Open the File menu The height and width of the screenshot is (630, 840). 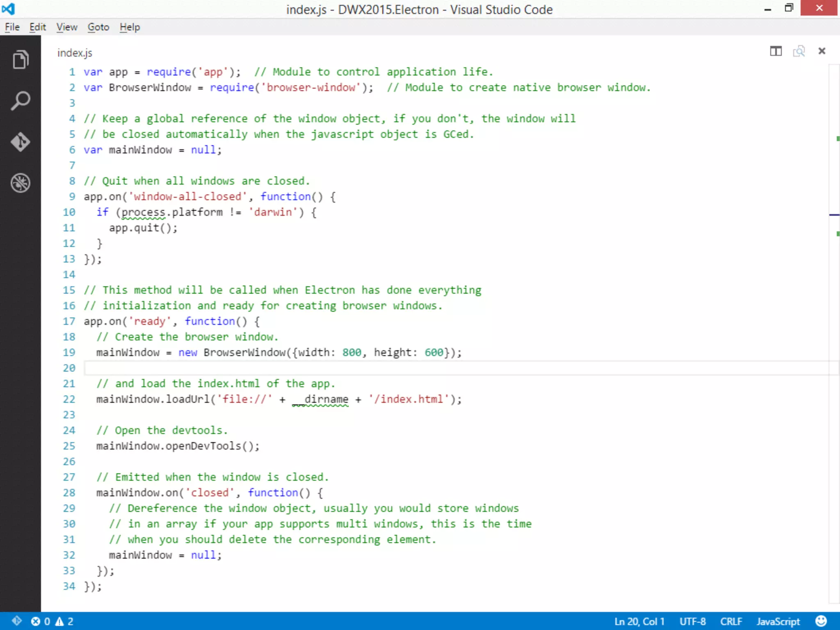(x=12, y=27)
